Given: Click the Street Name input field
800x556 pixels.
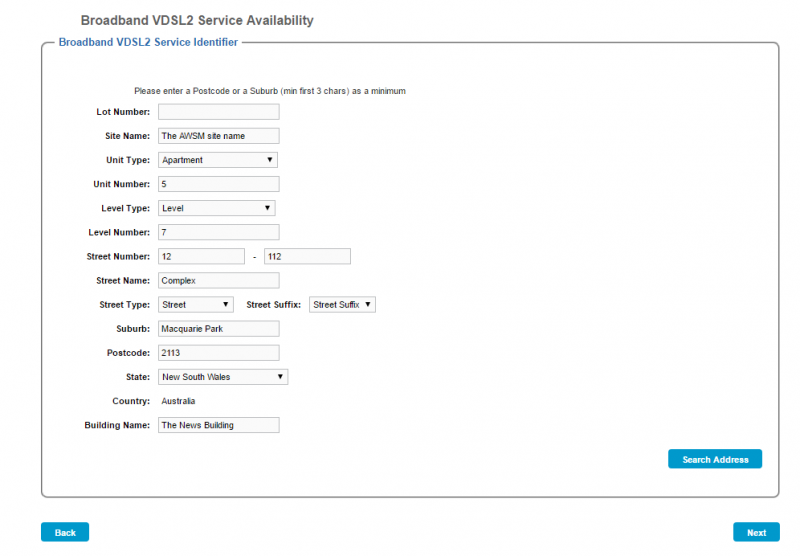Looking at the screenshot, I should [218, 281].
